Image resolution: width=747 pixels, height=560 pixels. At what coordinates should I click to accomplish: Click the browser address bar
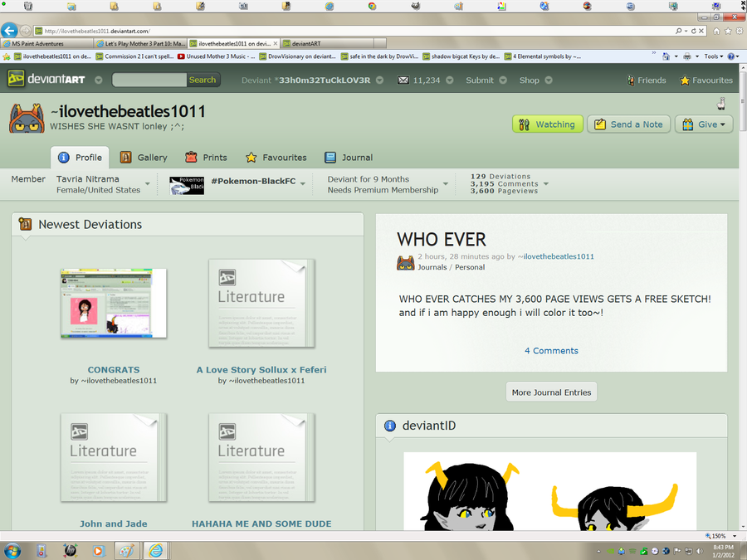pos(353,31)
